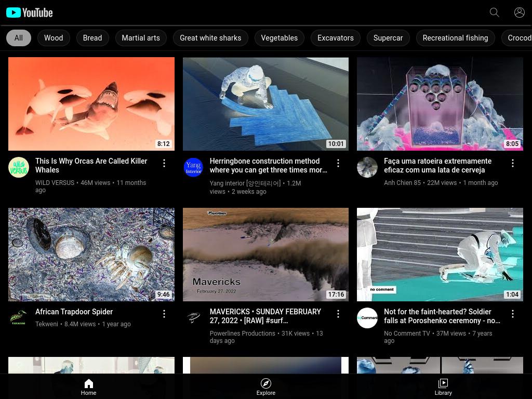Viewport: 532px width, 399px height.
Task: Open title 'Herringbone construction method'
Action: click(269, 166)
